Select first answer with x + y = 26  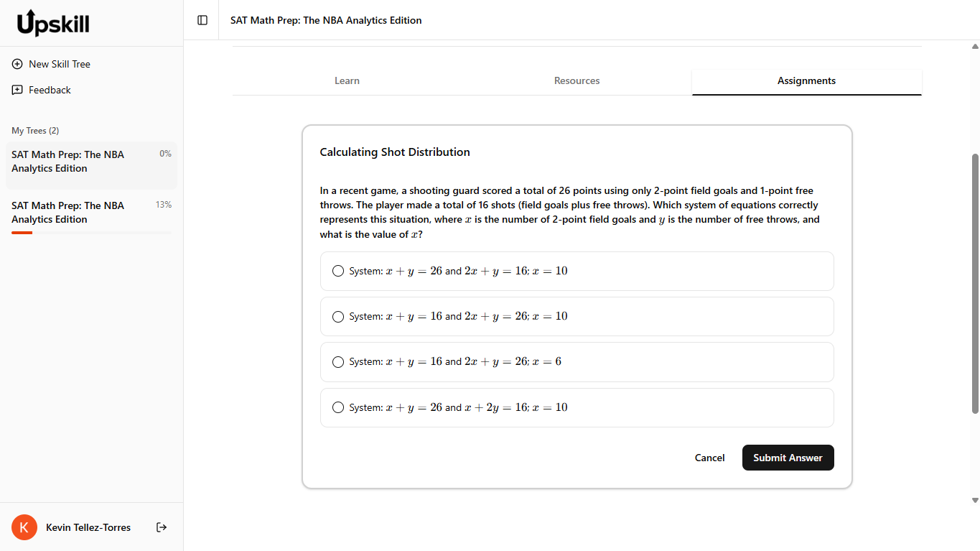pyautogui.click(x=338, y=271)
